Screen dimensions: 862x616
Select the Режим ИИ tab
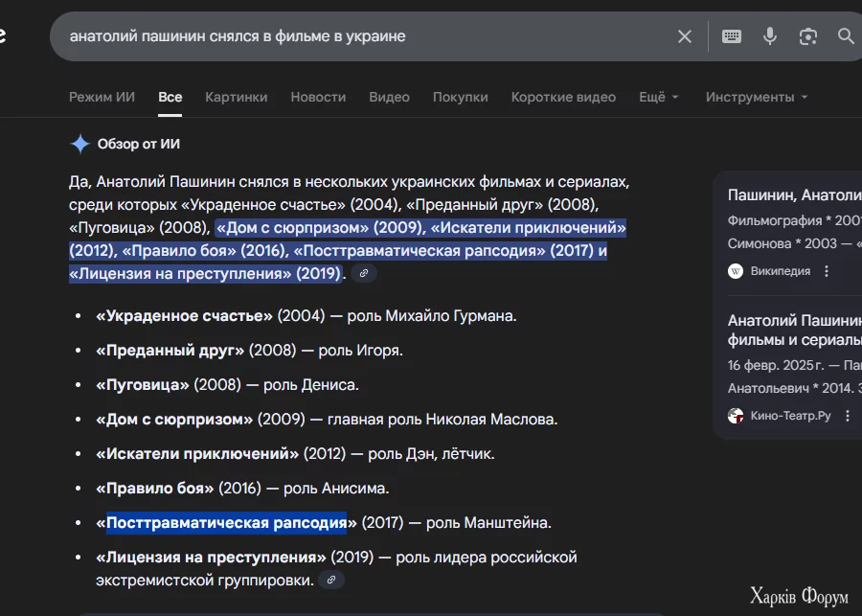[x=102, y=97]
